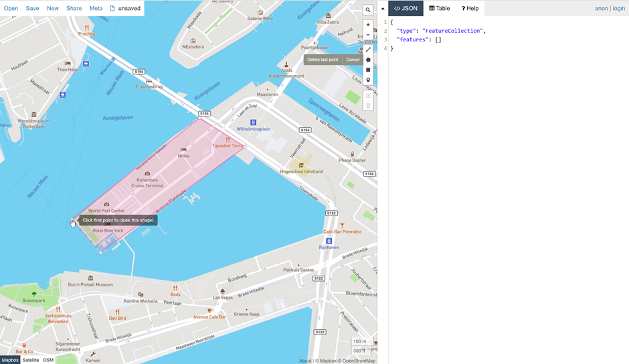Screen dimensions: 629x364
Task: Open the Save menu
Action: [x=32, y=8]
